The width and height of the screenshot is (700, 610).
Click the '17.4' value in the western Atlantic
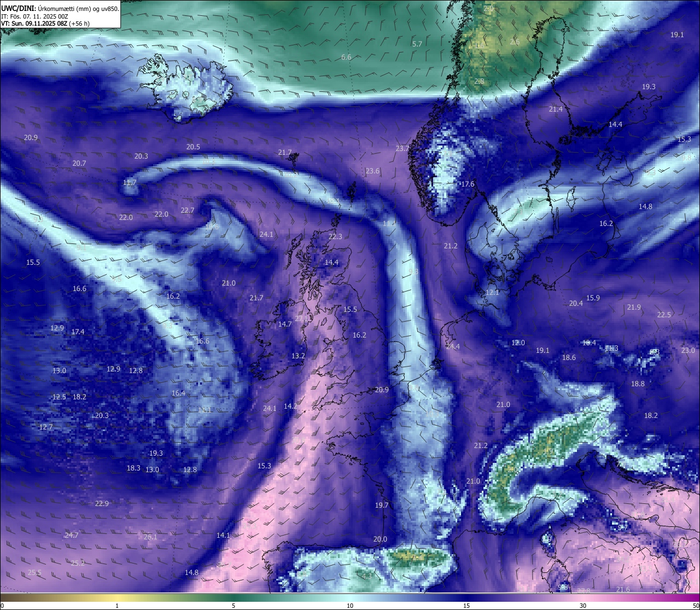[x=78, y=332]
